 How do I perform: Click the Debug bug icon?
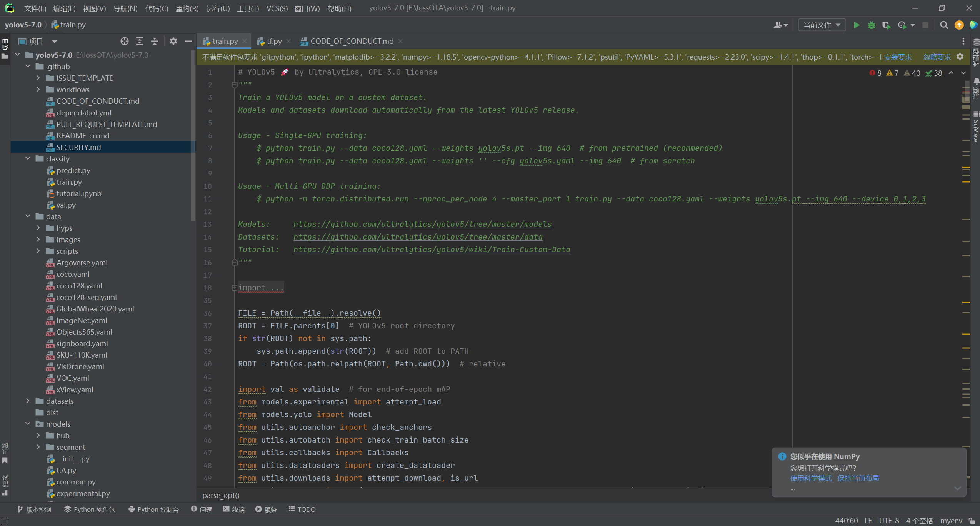(872, 25)
